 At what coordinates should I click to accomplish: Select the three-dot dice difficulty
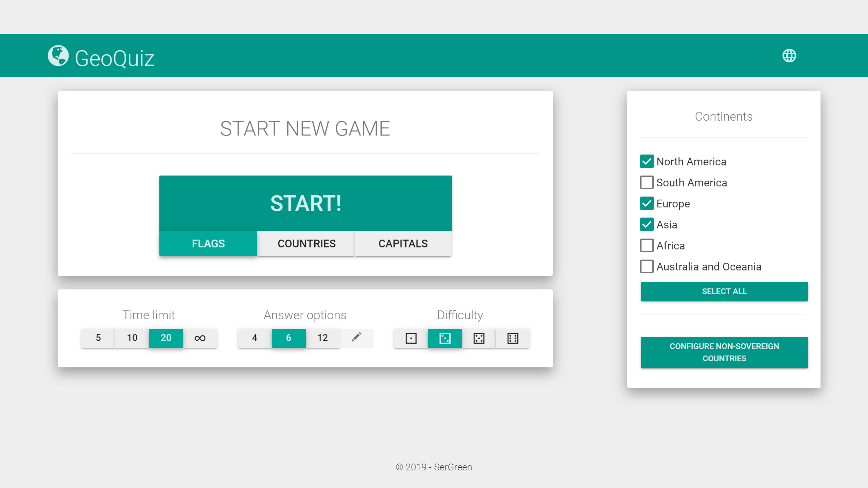tap(445, 338)
